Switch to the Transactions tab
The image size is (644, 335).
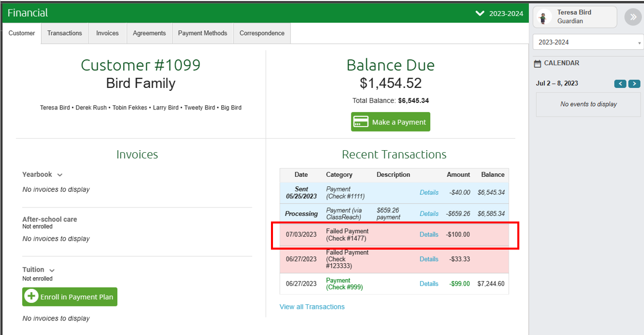click(64, 33)
